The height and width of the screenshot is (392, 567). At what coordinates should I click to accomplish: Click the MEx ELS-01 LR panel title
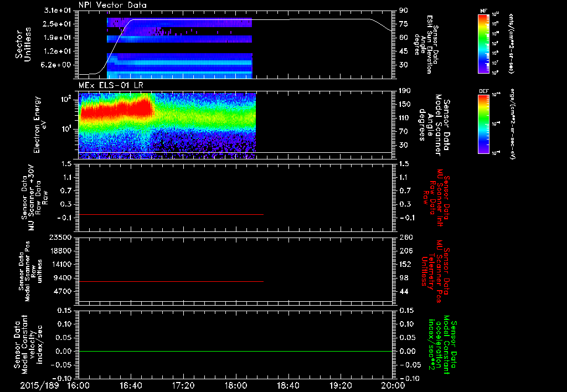(x=111, y=85)
